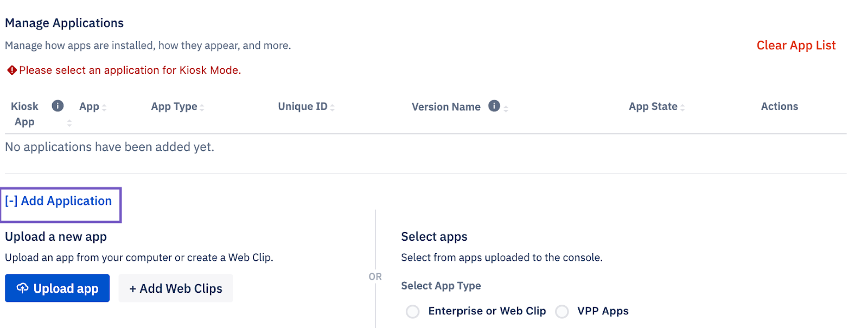Click the sort arrows beside App Type

coord(202,108)
